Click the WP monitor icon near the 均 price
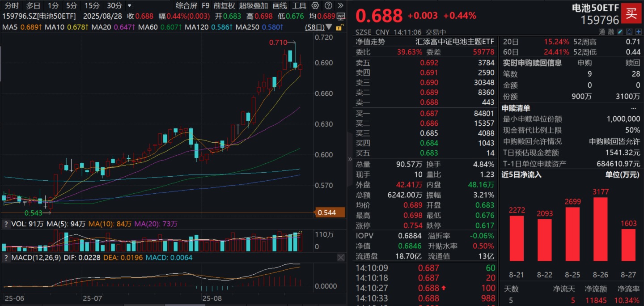 (341, 17)
